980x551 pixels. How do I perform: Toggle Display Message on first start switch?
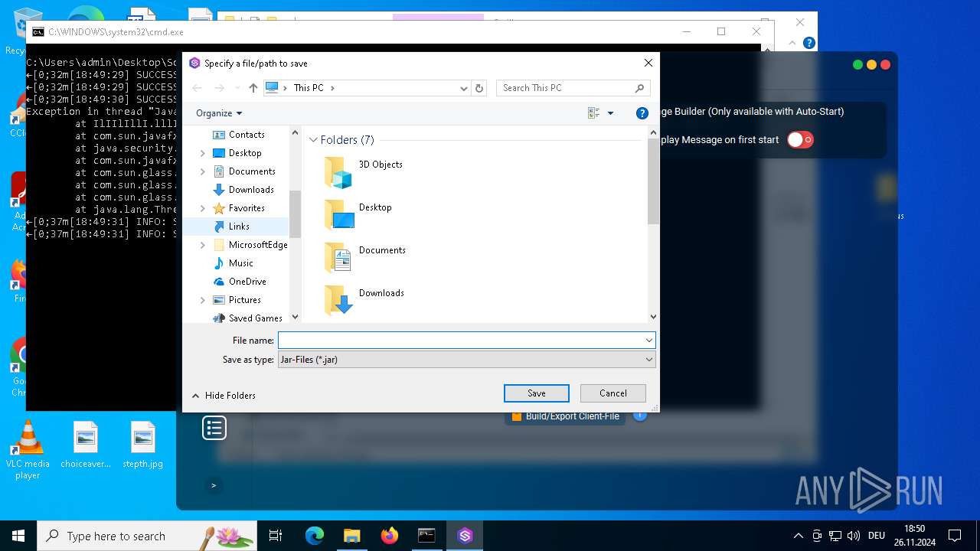(800, 140)
